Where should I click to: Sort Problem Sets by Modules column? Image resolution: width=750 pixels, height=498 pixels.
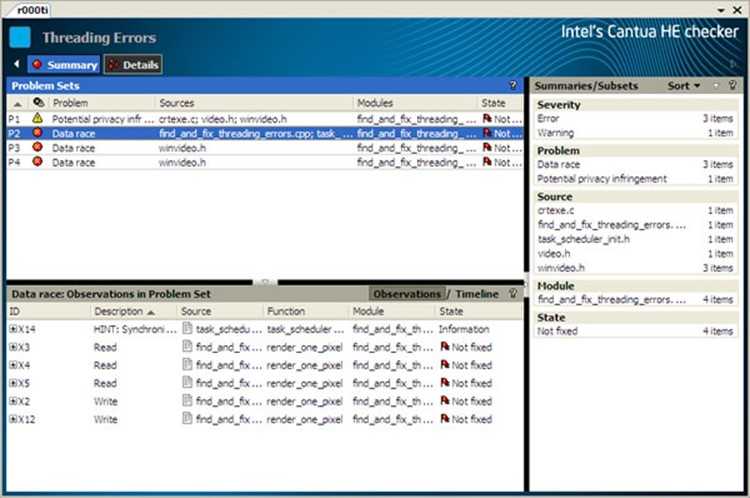click(x=375, y=103)
